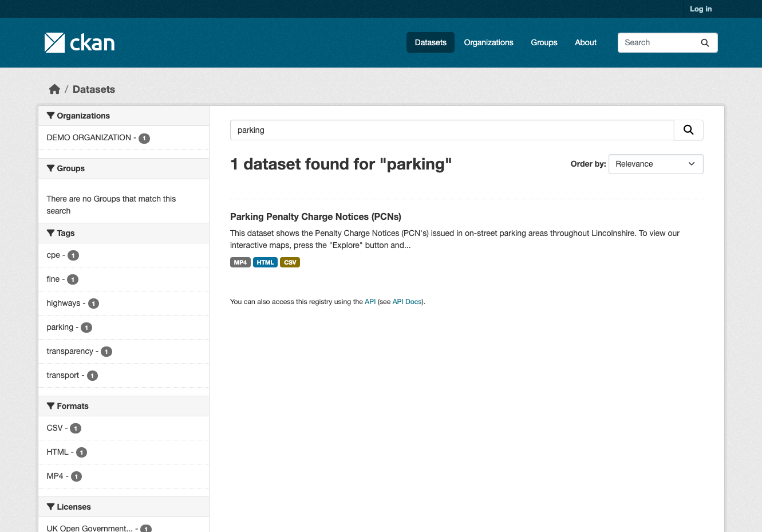Filter by DEMO ORGANIZATION
This screenshot has height=532, width=762.
pyautogui.click(x=124, y=138)
